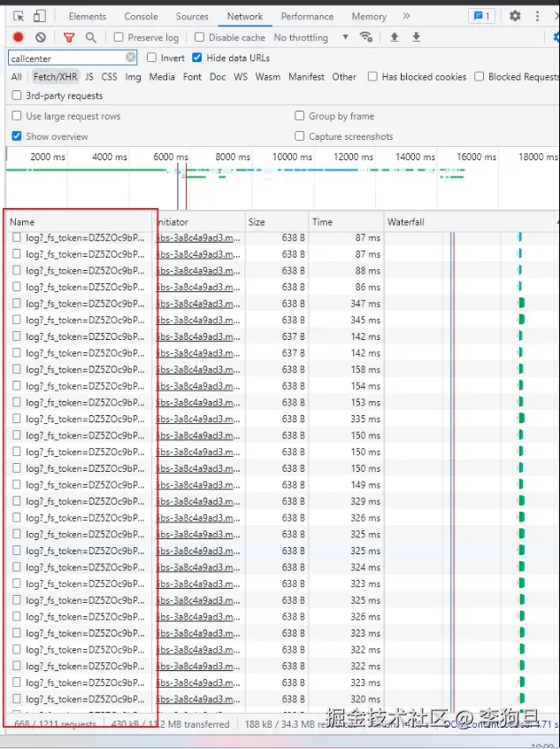Click the inspect element picker icon

pyautogui.click(x=19, y=16)
